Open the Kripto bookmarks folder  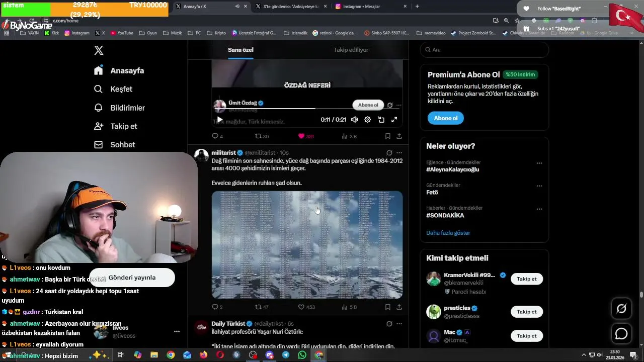coord(216,33)
